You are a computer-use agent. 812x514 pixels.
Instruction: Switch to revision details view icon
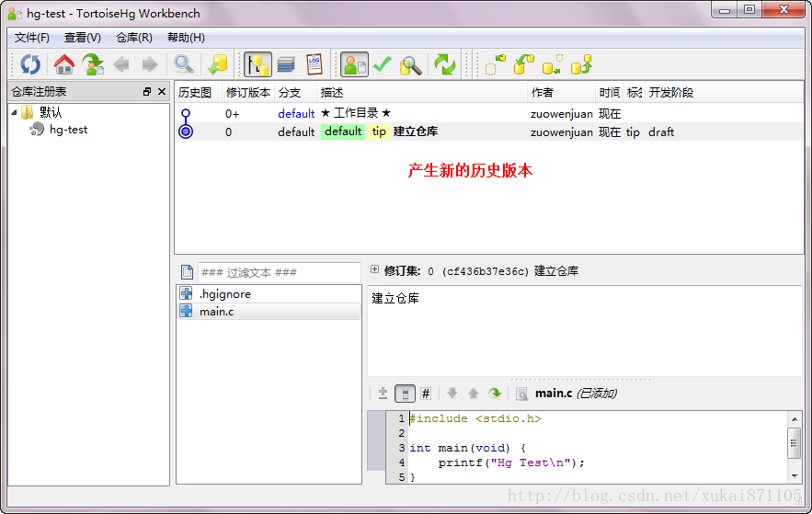pos(355,64)
